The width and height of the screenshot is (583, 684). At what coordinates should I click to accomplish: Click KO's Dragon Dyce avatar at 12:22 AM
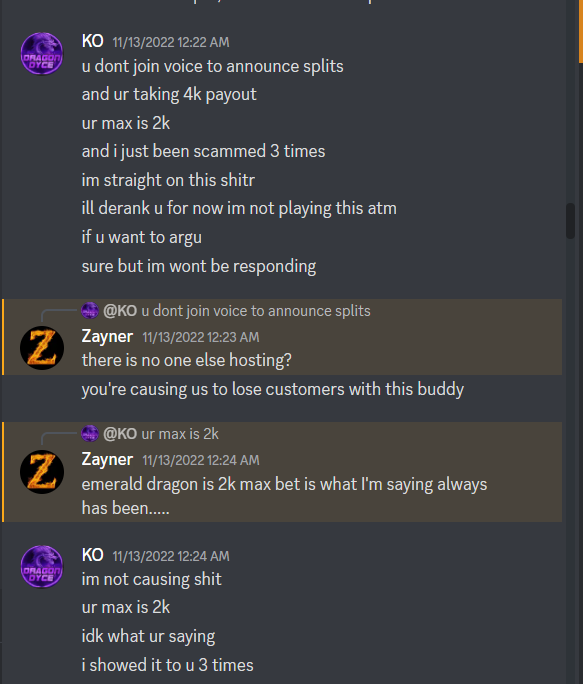tap(42, 53)
